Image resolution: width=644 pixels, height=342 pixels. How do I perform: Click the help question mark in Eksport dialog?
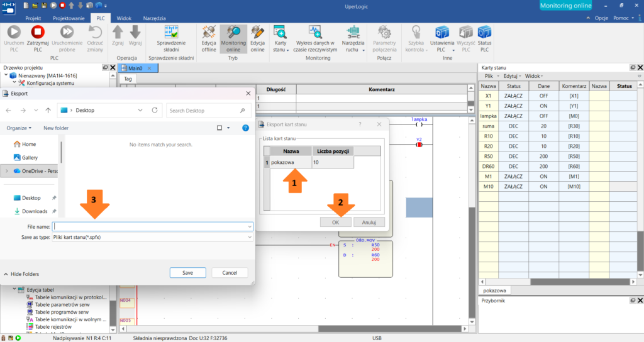(245, 128)
